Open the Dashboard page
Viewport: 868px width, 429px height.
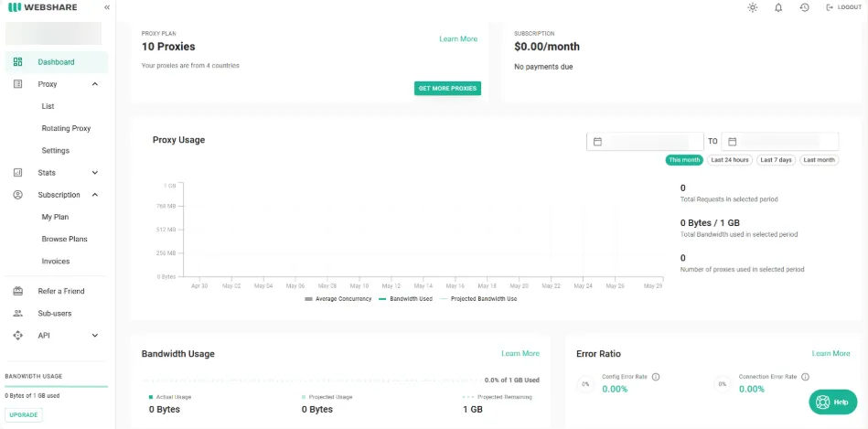point(57,62)
